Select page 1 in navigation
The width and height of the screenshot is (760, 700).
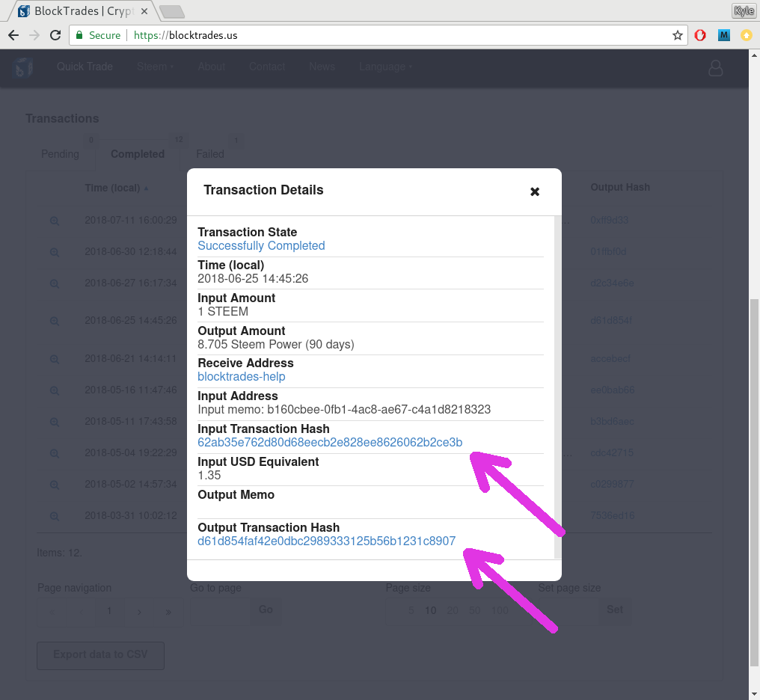(109, 611)
